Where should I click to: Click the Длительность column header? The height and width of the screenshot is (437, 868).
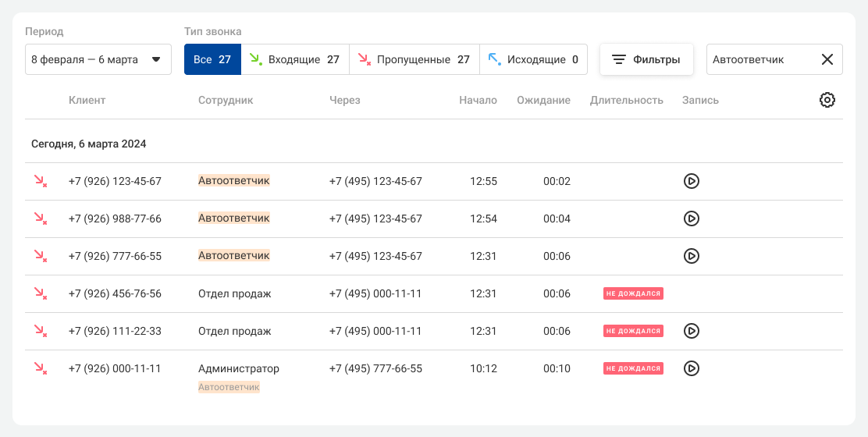click(x=627, y=100)
